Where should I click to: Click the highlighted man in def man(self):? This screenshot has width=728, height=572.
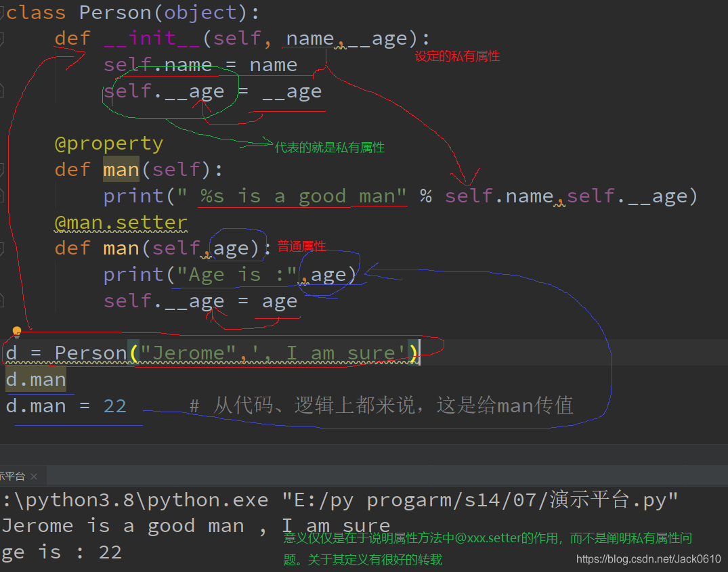pyautogui.click(x=121, y=170)
